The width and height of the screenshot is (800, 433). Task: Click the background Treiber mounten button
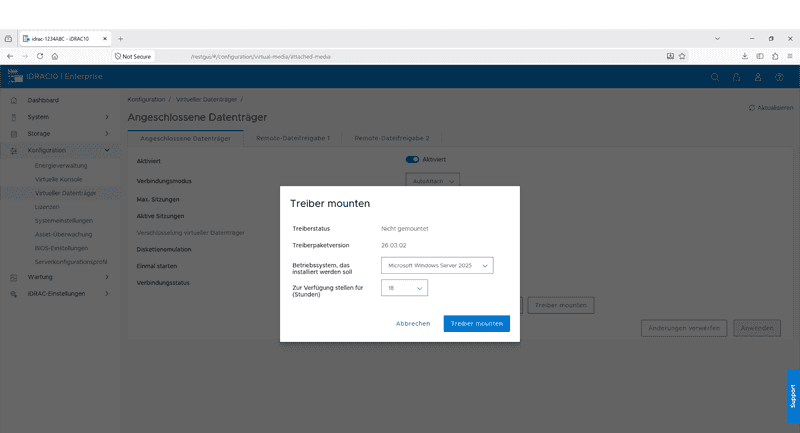click(561, 305)
